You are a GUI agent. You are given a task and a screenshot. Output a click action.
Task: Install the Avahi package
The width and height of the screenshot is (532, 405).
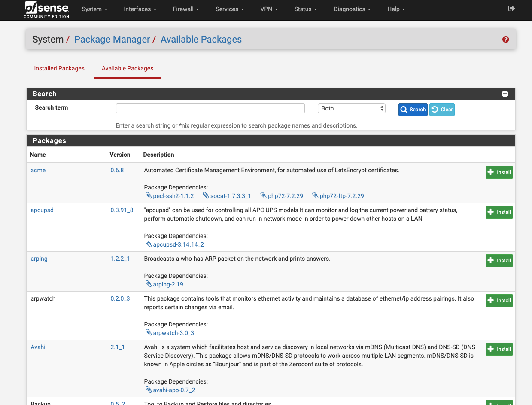499,349
